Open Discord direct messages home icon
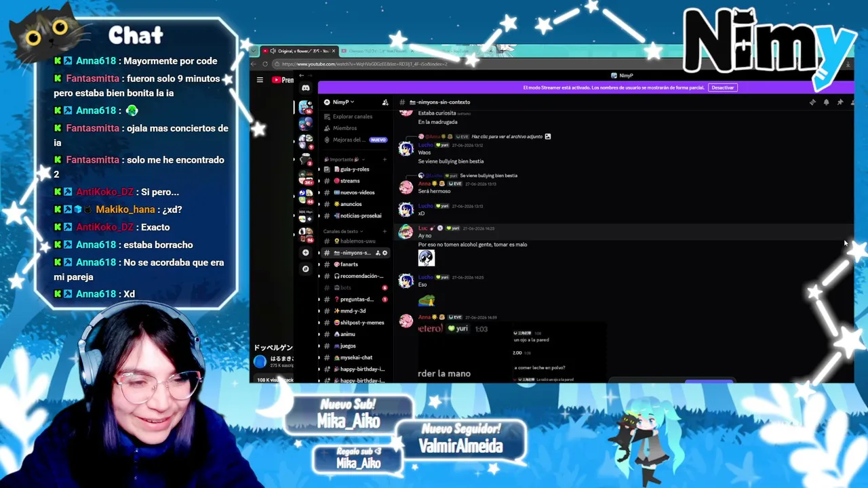 [x=306, y=88]
